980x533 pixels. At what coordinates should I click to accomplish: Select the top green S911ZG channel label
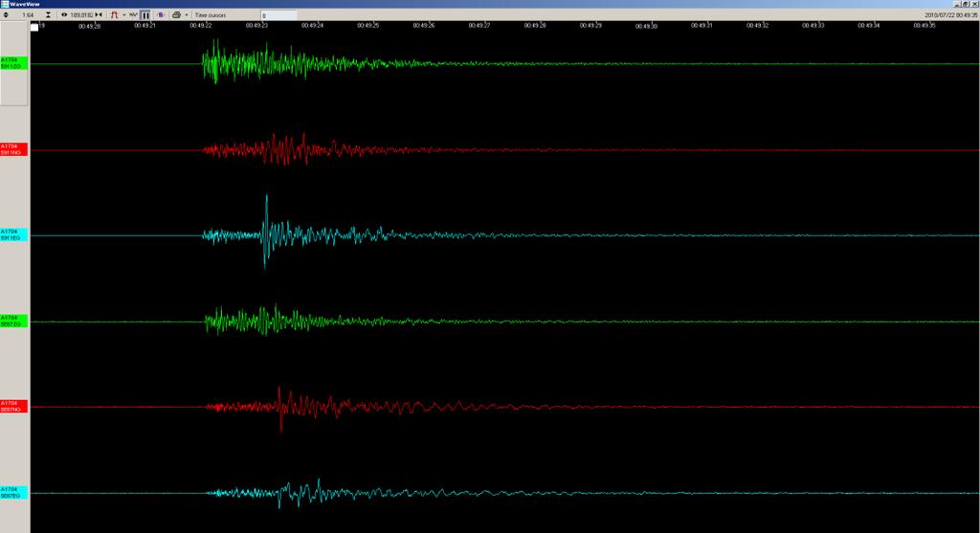[x=13, y=63]
